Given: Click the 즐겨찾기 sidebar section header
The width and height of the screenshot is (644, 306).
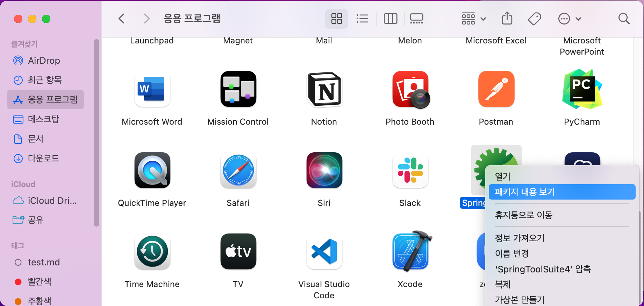Looking at the screenshot, I should pos(24,44).
